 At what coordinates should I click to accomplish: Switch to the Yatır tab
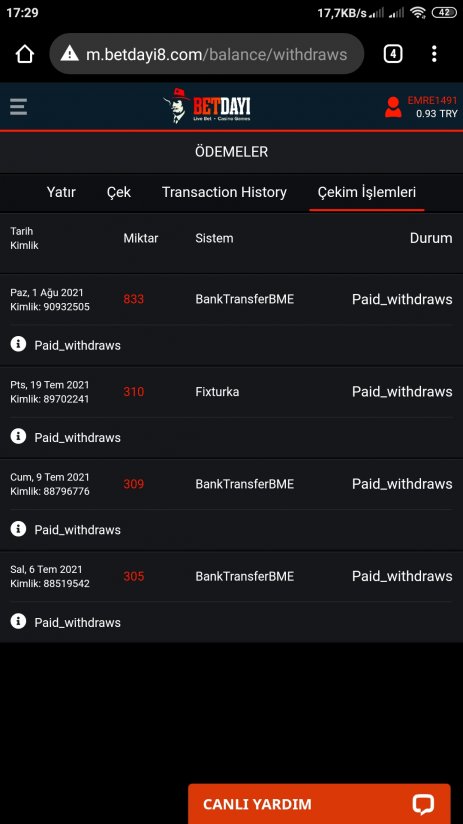click(61, 192)
